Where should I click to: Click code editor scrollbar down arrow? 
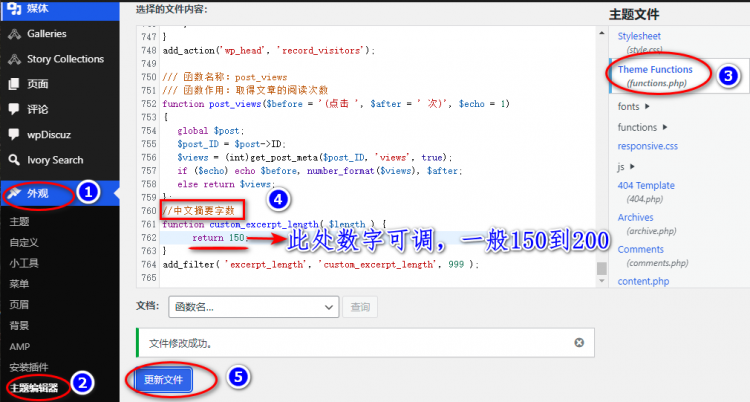pos(602,281)
